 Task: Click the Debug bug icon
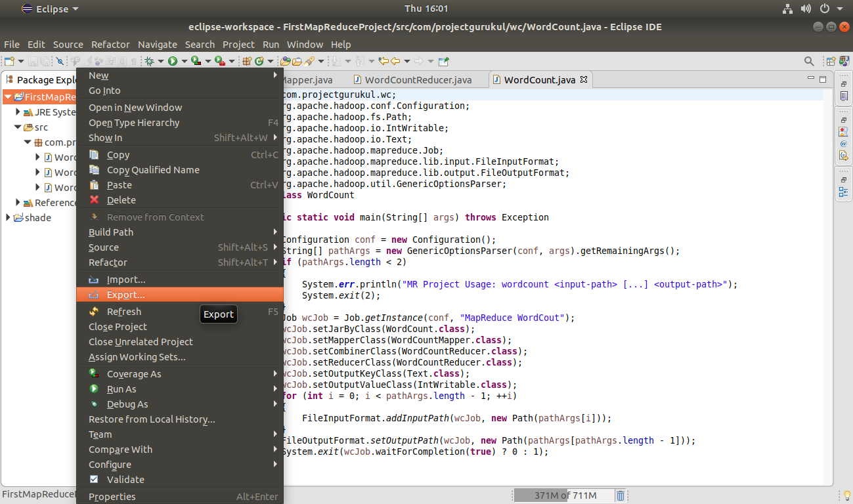tap(150, 61)
